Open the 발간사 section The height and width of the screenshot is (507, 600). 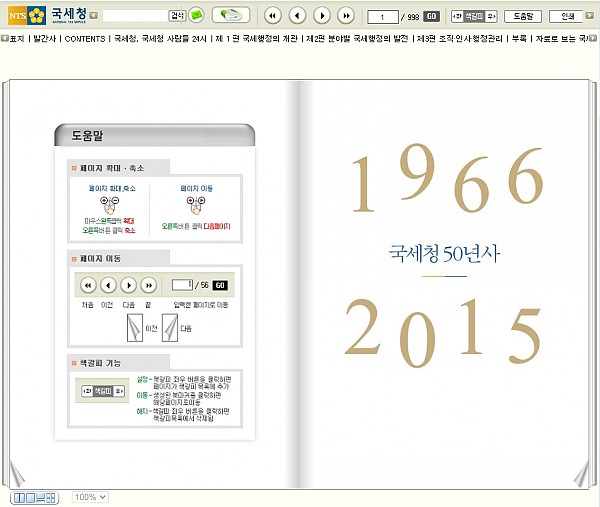45,39
